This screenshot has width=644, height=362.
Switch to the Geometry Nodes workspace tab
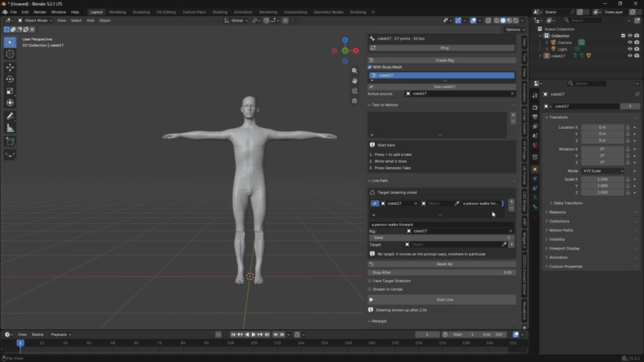328,12
